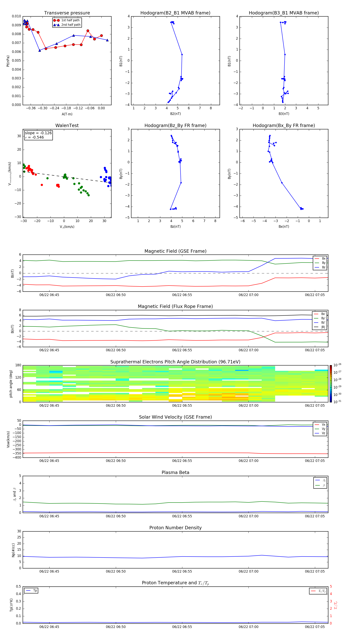Click the 'Transverse pressure' plot title

point(67,13)
